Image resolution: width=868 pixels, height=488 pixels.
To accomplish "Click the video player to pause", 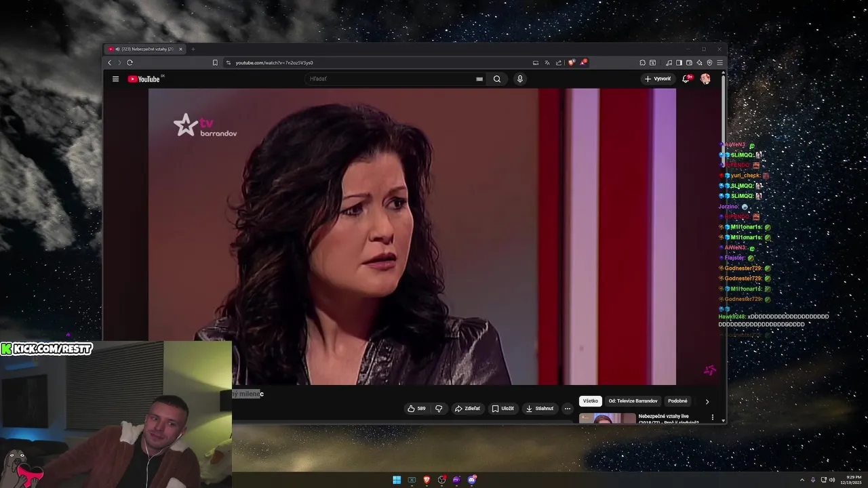I will tap(412, 237).
